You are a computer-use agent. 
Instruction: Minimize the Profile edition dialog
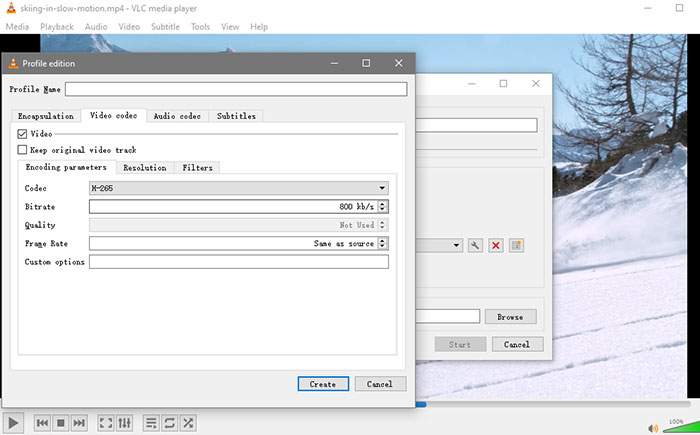point(334,63)
